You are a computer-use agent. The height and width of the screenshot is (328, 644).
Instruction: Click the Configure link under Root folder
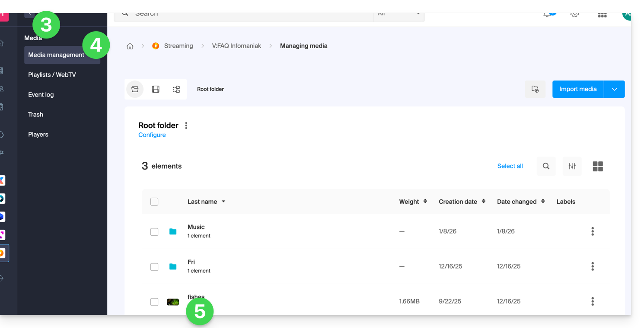coord(152,135)
